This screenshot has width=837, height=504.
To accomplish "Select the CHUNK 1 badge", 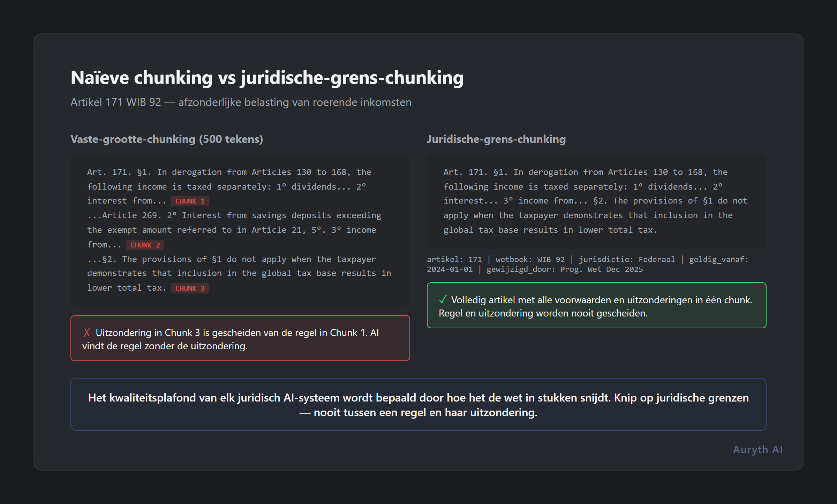I will tap(190, 201).
